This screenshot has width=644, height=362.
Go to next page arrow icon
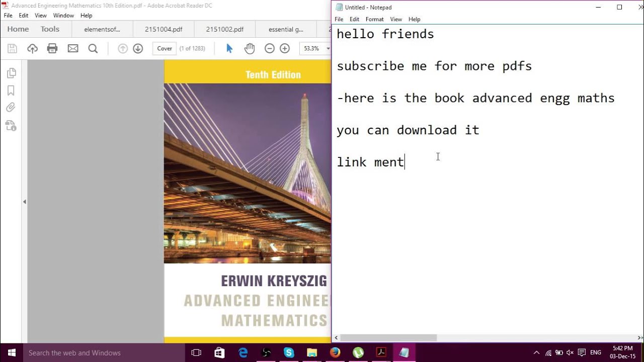pyautogui.click(x=138, y=48)
